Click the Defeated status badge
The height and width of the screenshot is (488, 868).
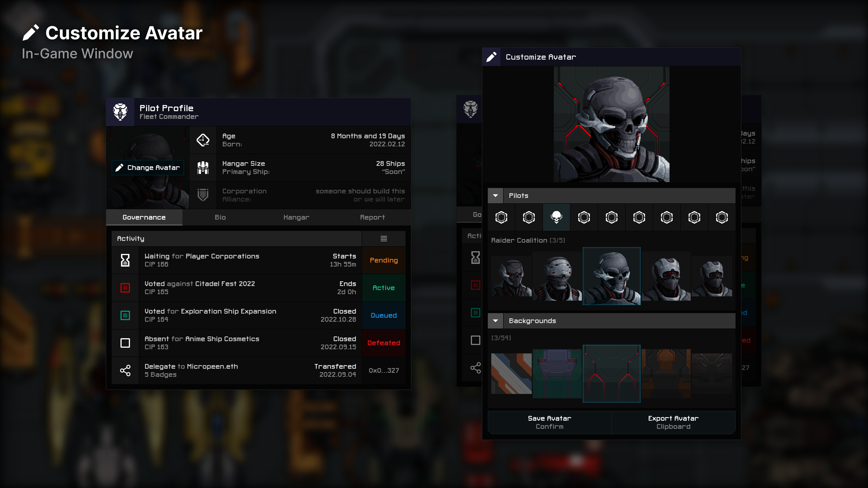(x=384, y=343)
